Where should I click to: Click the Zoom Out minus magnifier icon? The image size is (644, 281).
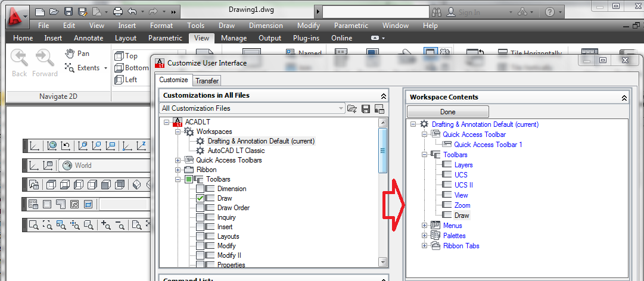(120, 224)
